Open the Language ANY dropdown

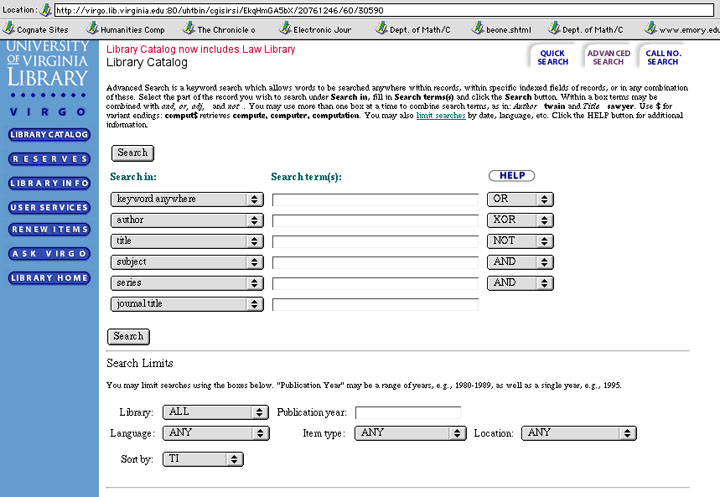tap(216, 433)
